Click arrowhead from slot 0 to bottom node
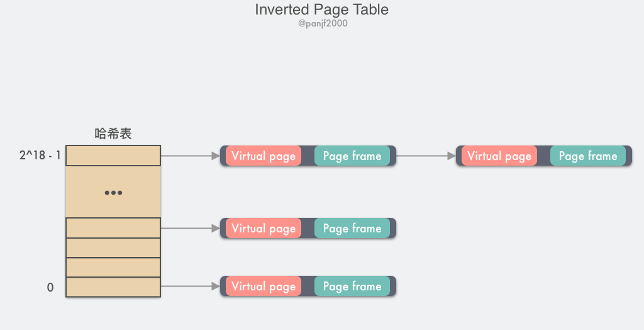Image resolution: width=644 pixels, height=330 pixels. [216, 287]
